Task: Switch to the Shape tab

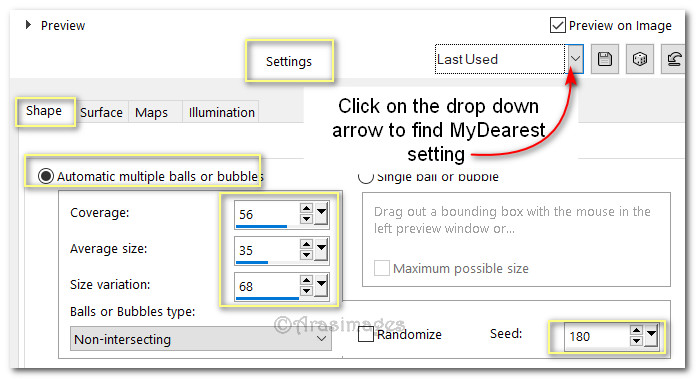Action: click(44, 111)
